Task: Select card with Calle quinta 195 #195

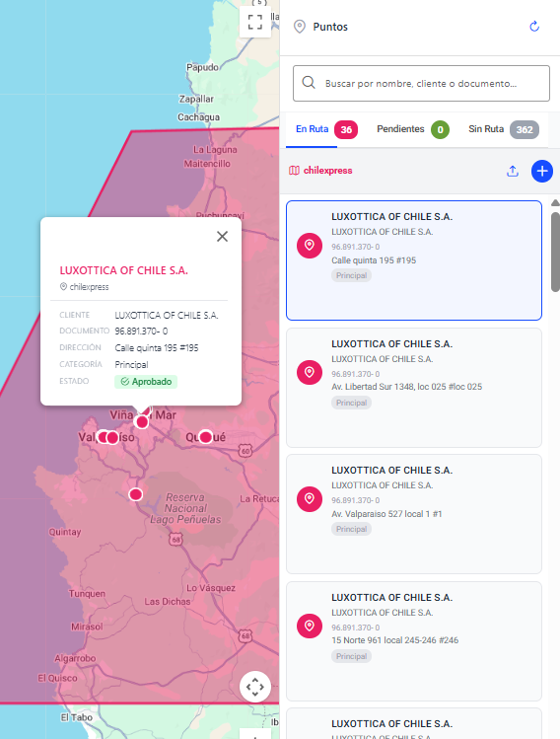Action: pos(414,260)
